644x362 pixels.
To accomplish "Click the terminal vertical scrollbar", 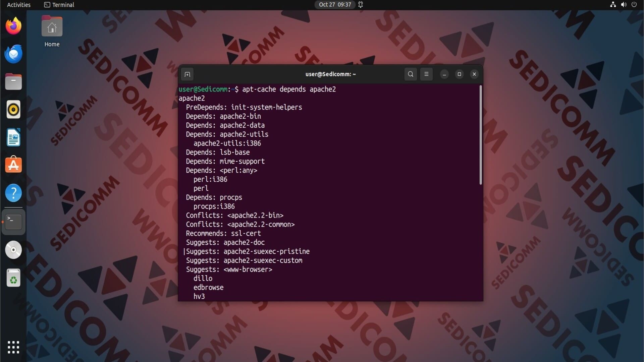I will pyautogui.click(x=480, y=135).
